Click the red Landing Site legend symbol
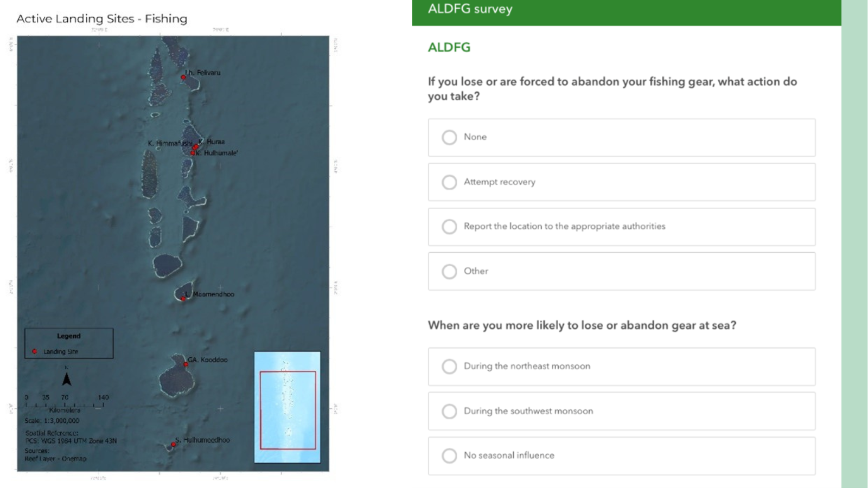 [x=35, y=351]
